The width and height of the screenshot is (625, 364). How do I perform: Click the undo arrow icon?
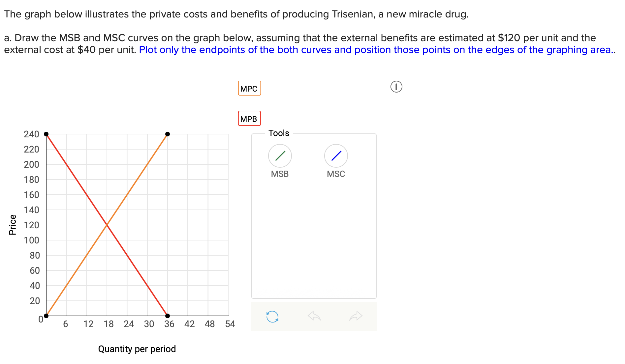314,316
